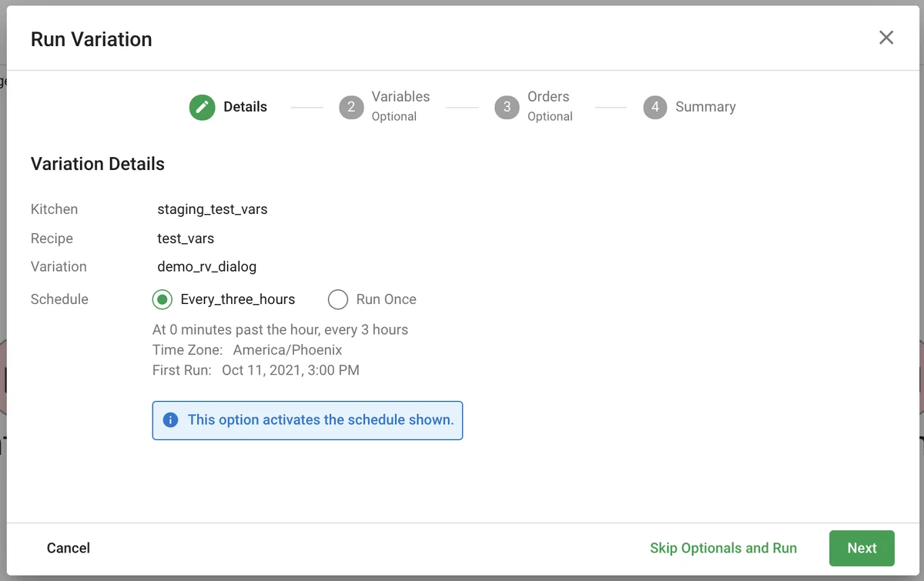This screenshot has width=924, height=581.
Task: Click the step 4 circle icon
Action: pyautogui.click(x=654, y=107)
